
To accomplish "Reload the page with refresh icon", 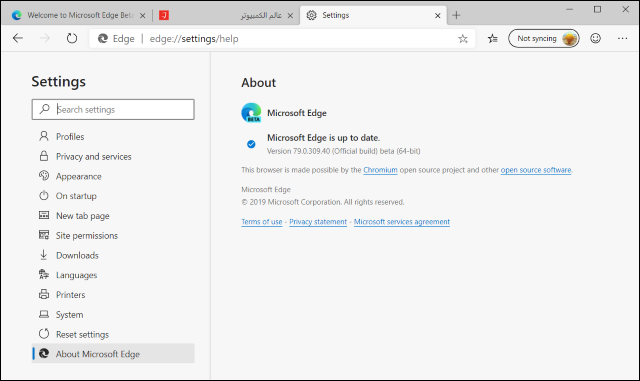I will tap(72, 38).
